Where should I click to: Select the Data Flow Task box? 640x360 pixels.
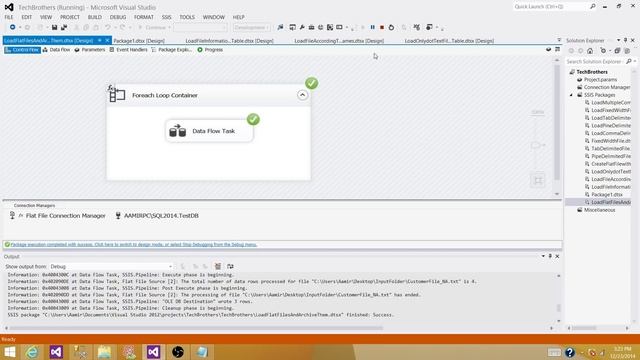209,131
